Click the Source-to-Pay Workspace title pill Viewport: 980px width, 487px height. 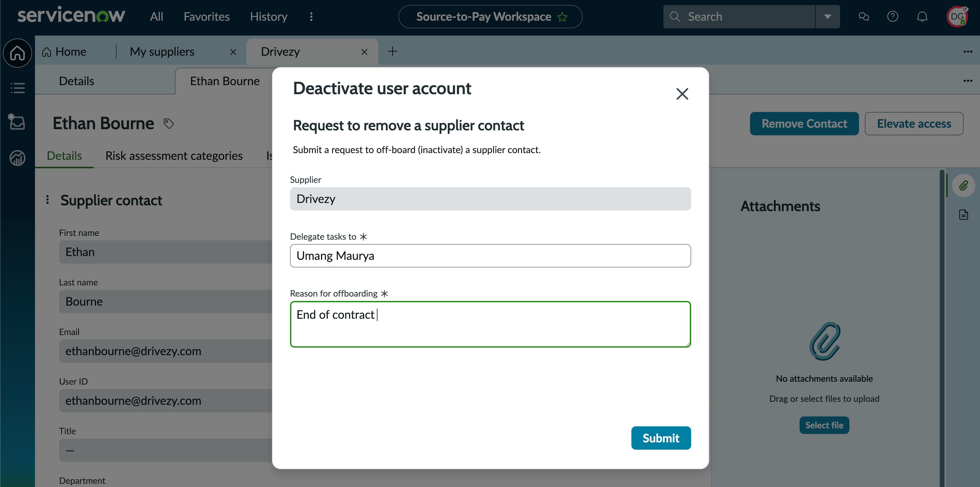pos(490,16)
